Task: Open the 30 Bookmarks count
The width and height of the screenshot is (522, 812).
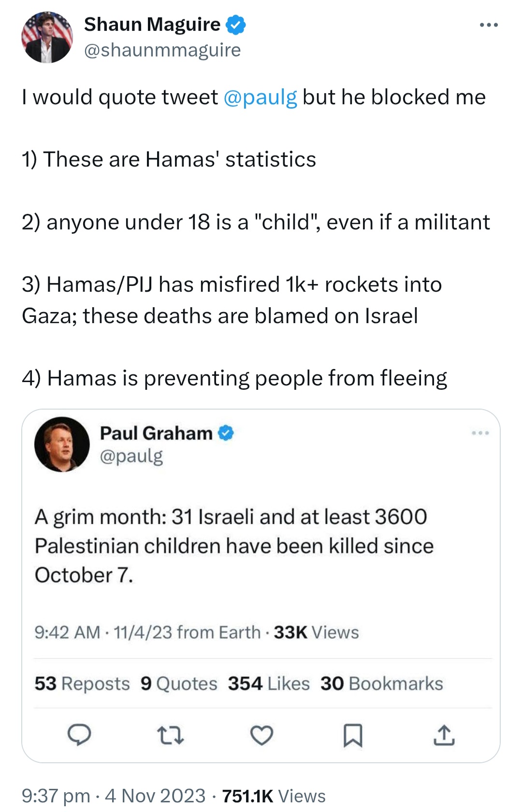Action: click(x=382, y=684)
